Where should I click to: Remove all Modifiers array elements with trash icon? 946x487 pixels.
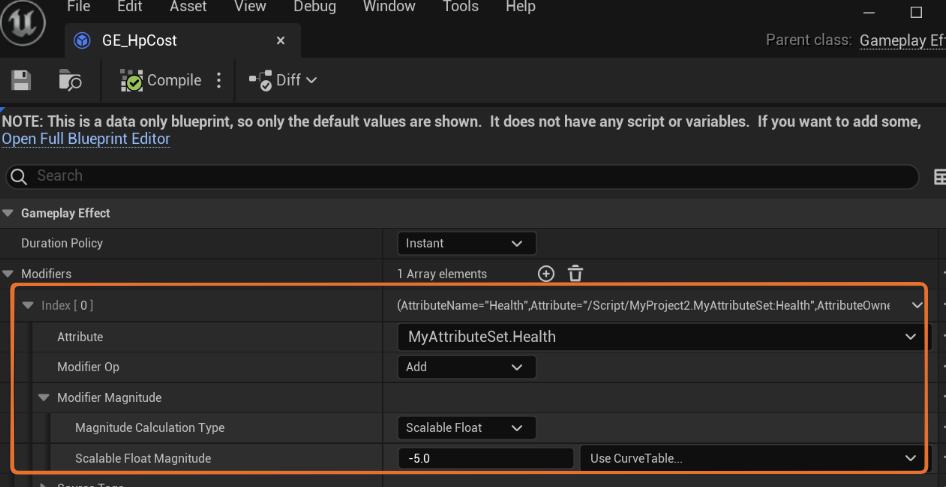tap(575, 273)
